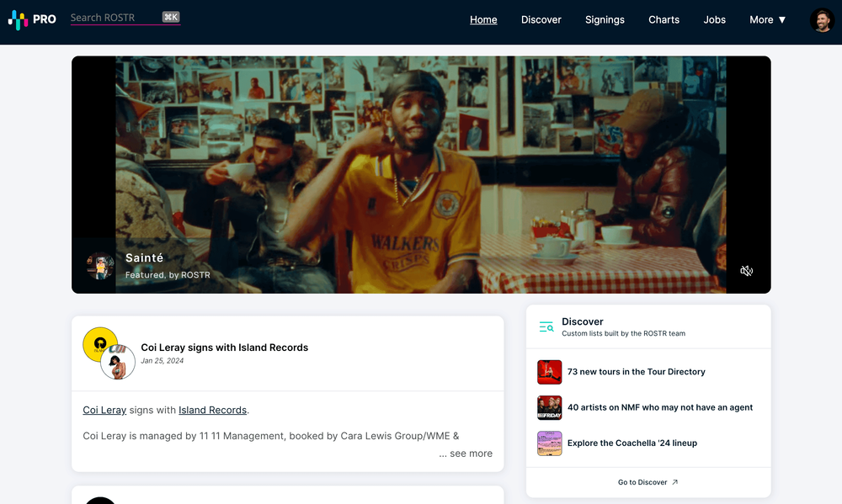
Task: Open the Coi Leray underlined link
Action: tap(104, 410)
